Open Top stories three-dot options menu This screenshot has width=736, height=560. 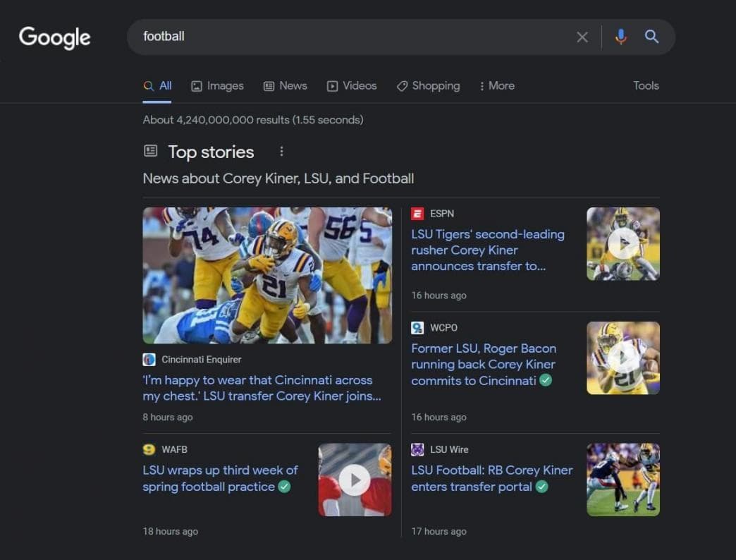pyautogui.click(x=281, y=152)
